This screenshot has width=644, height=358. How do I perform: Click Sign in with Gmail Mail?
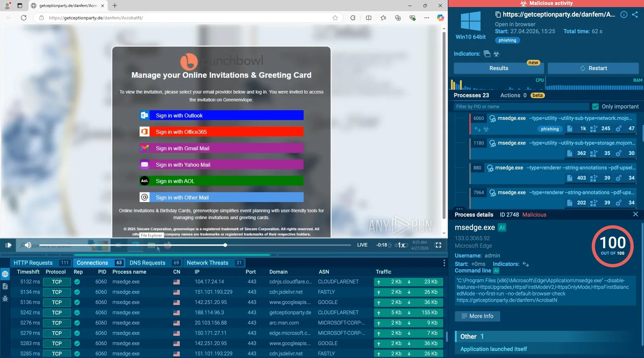click(x=221, y=148)
